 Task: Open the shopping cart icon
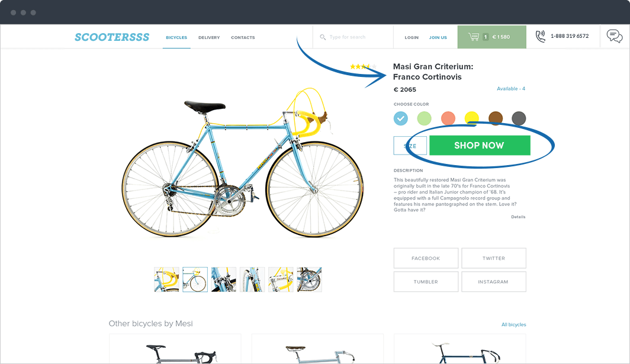pyautogui.click(x=474, y=37)
